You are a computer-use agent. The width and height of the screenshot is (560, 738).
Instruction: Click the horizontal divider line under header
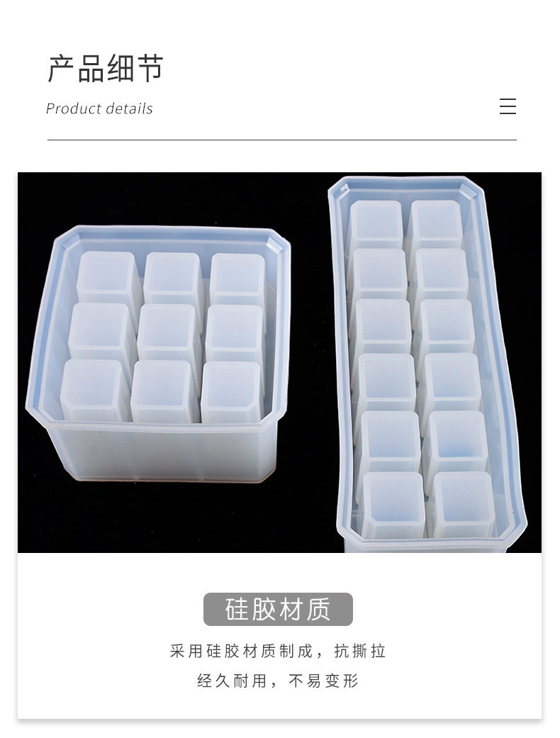pos(282,140)
